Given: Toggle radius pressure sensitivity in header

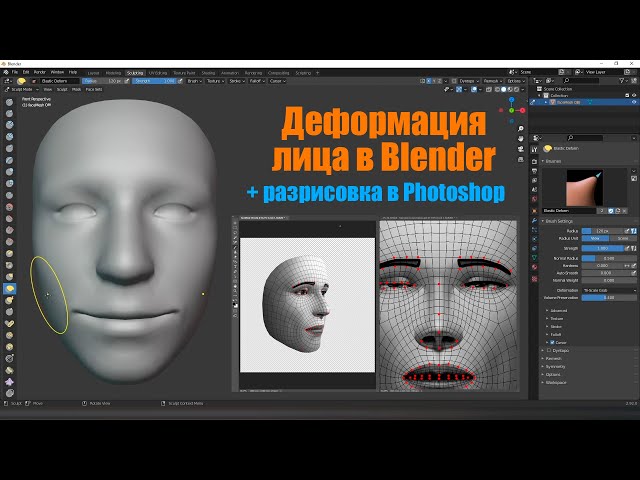Looking at the screenshot, I should [127, 81].
